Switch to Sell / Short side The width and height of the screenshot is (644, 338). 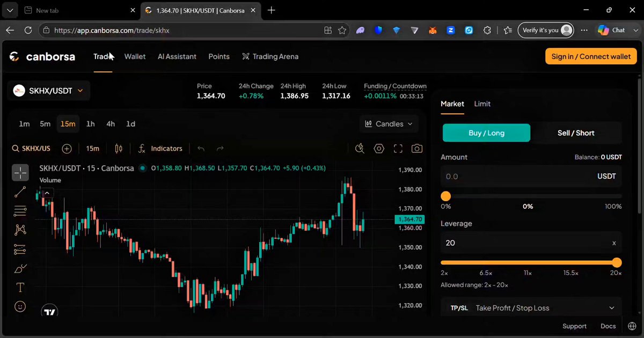tap(576, 133)
